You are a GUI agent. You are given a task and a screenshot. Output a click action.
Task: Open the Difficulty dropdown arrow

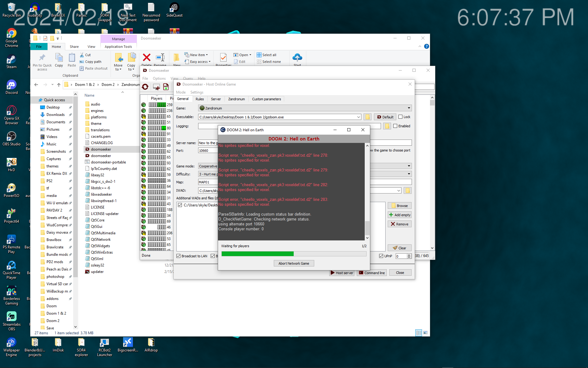coord(409,174)
